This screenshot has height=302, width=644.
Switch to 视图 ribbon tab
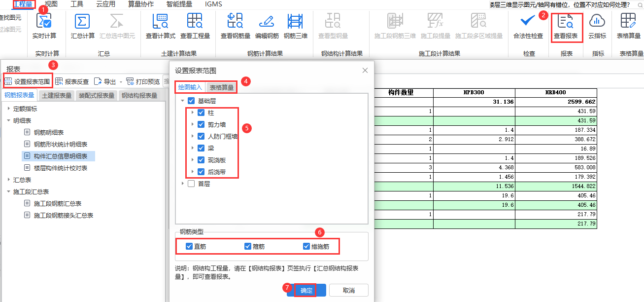[51, 4]
